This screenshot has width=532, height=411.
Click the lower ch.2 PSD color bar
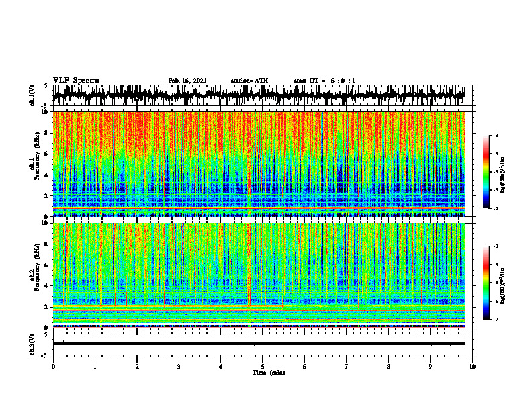point(486,283)
